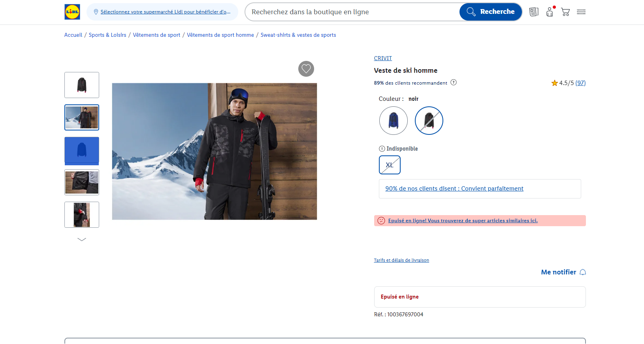Click the notification bell icon
The height and width of the screenshot is (344, 644).
[583, 272]
